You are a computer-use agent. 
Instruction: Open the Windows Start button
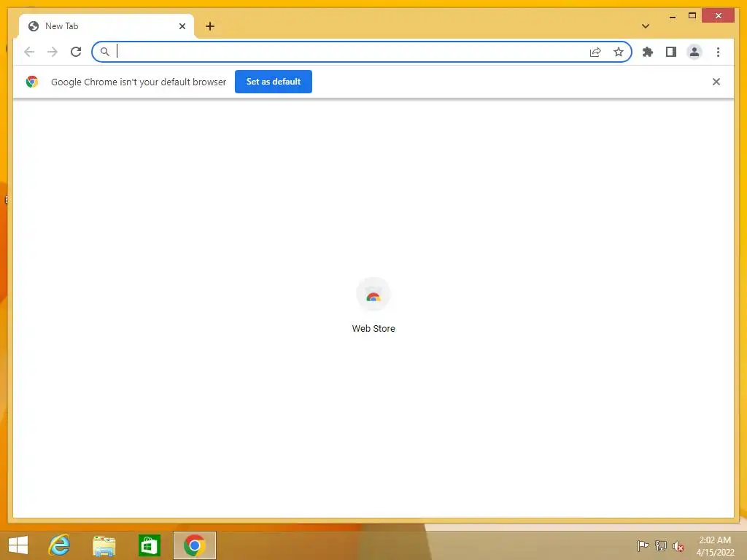[x=18, y=545]
